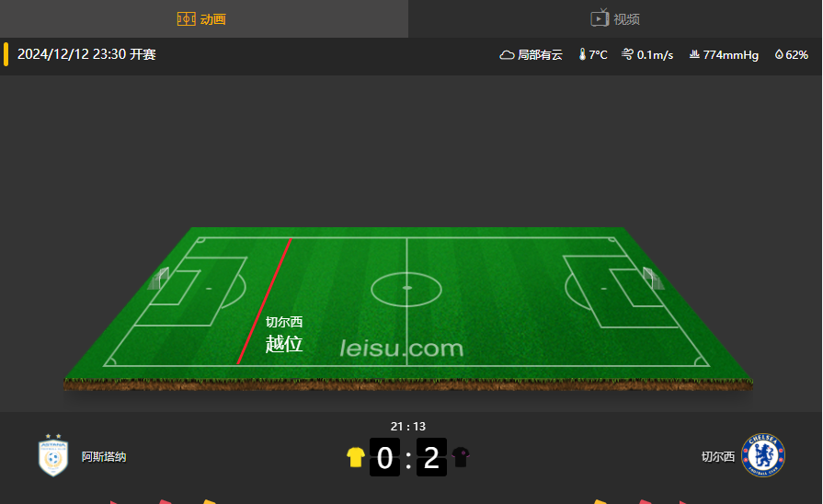Click the kickoff date 2024/12/12 23:30 text
The height and width of the screenshot is (504, 823).
tap(86, 54)
